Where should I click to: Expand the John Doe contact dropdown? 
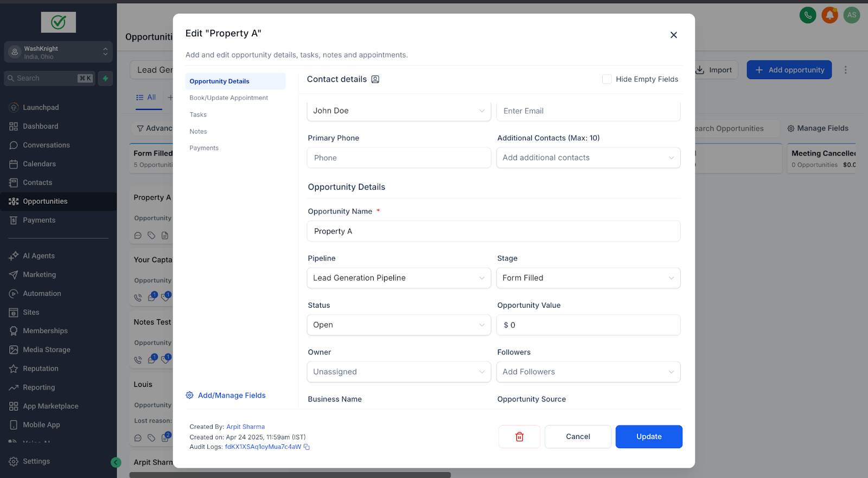coord(399,111)
